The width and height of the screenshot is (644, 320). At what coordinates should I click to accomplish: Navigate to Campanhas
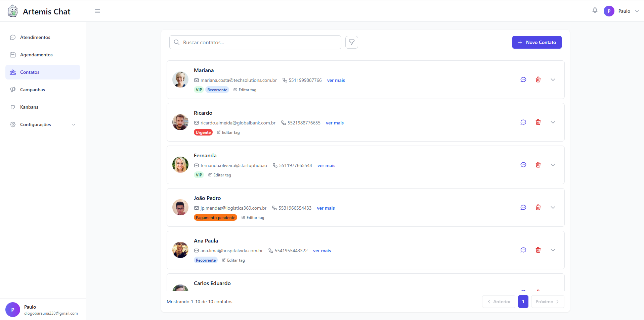coord(32,90)
